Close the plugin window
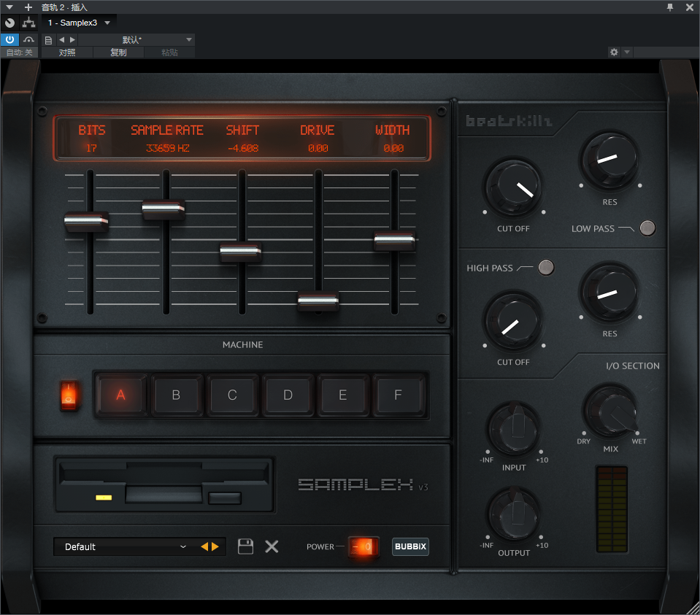The height and width of the screenshot is (615, 700). [x=689, y=7]
